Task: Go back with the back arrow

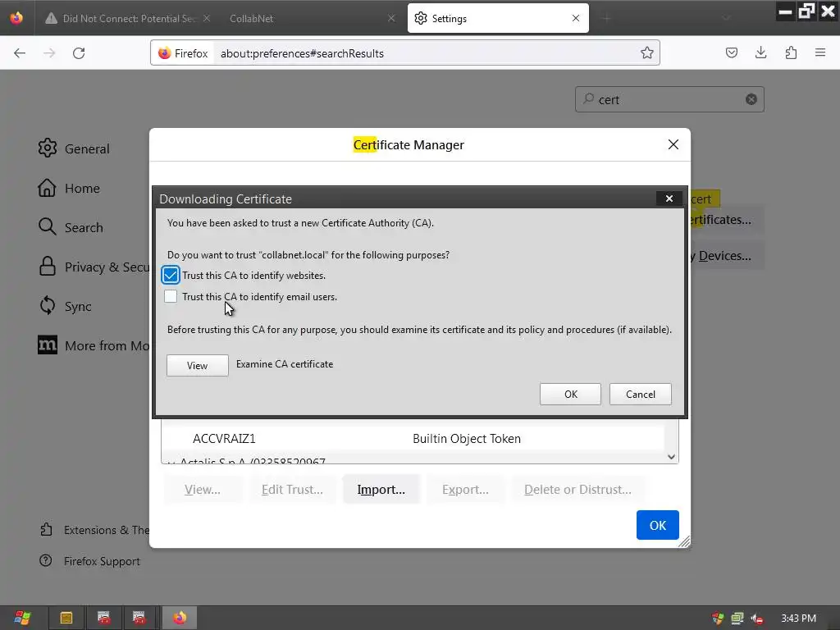Action: tap(20, 53)
